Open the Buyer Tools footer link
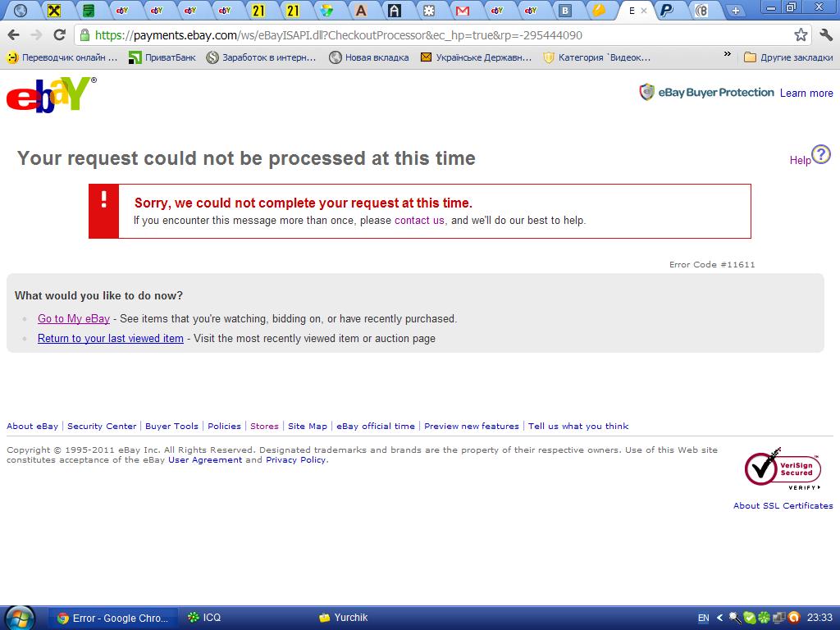The height and width of the screenshot is (630, 840). [171, 427]
